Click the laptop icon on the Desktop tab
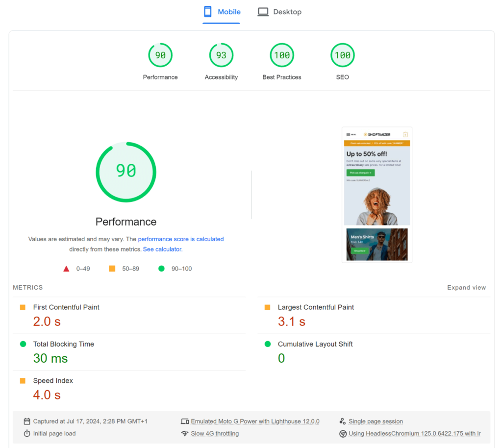The height and width of the screenshot is (448, 502). (x=263, y=11)
